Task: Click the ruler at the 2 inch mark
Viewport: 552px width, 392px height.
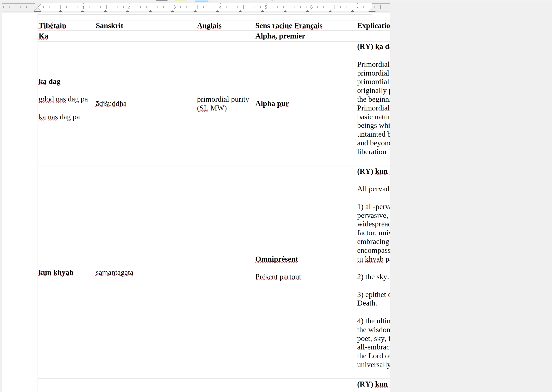Action: (x=128, y=7)
